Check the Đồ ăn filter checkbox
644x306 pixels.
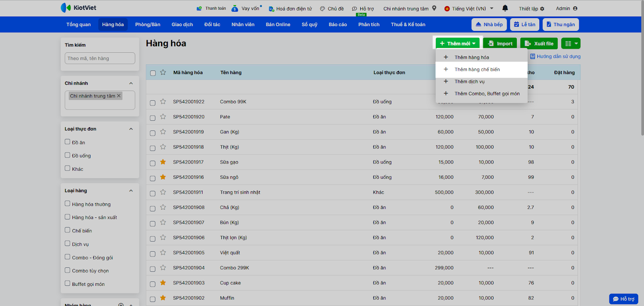click(x=68, y=142)
